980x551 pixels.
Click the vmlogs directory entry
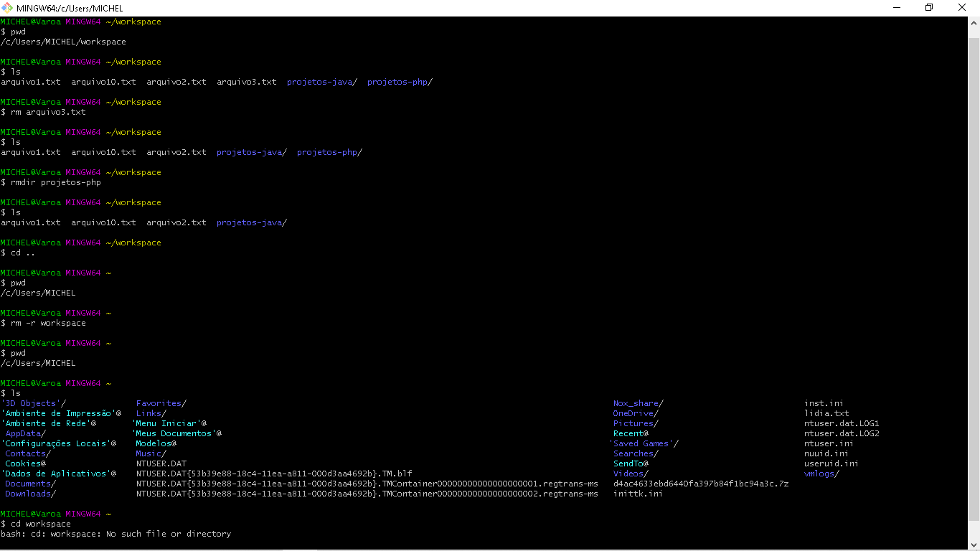coord(821,474)
